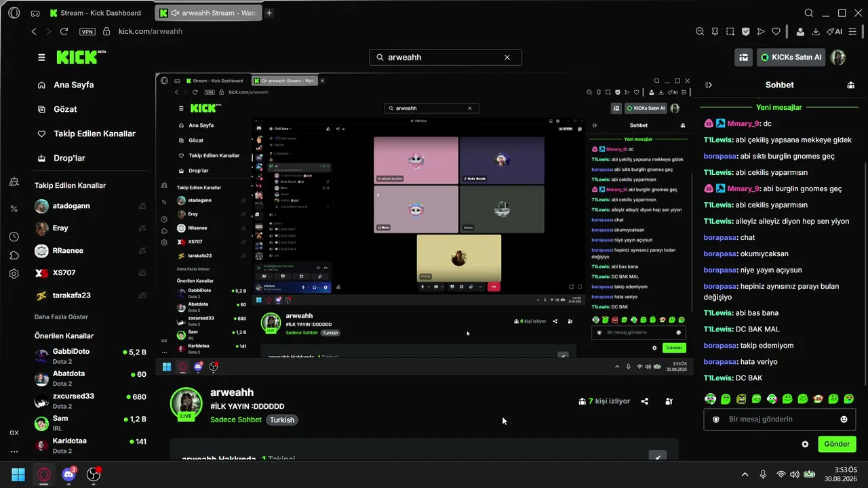Toggle notifications for tarakafa23 channel
The height and width of the screenshot is (488, 868).
coord(142,296)
